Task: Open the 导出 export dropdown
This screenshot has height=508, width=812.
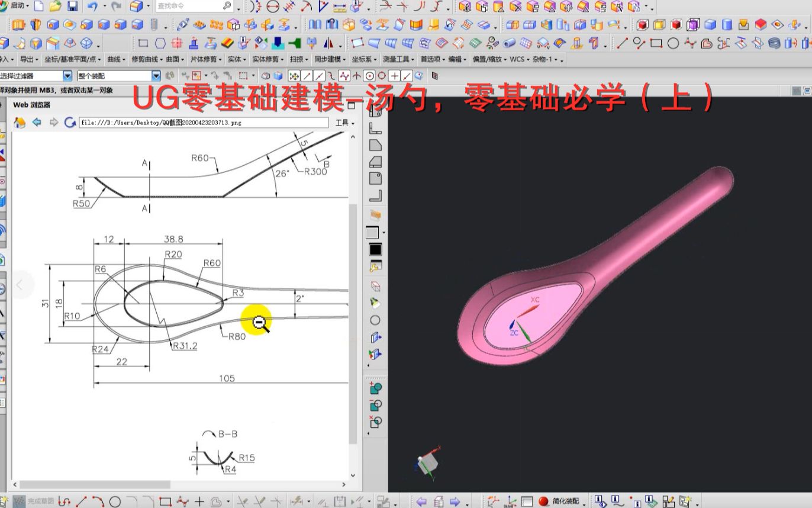Action: coord(29,59)
